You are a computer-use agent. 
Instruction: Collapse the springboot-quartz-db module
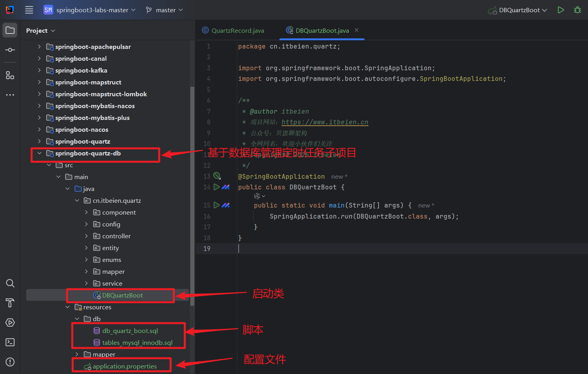pyautogui.click(x=39, y=153)
